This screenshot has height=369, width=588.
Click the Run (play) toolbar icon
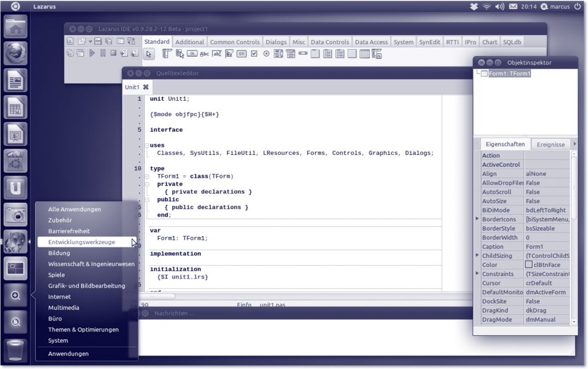point(92,54)
